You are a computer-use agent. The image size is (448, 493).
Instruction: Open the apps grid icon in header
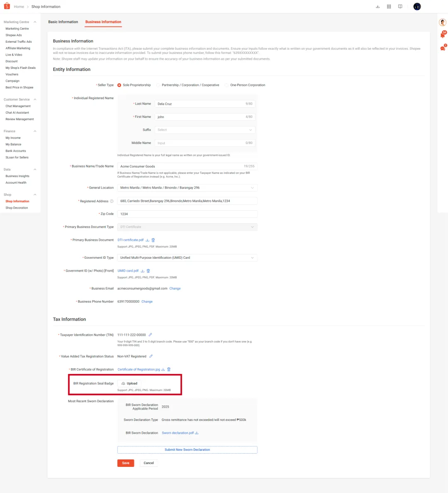tap(389, 7)
